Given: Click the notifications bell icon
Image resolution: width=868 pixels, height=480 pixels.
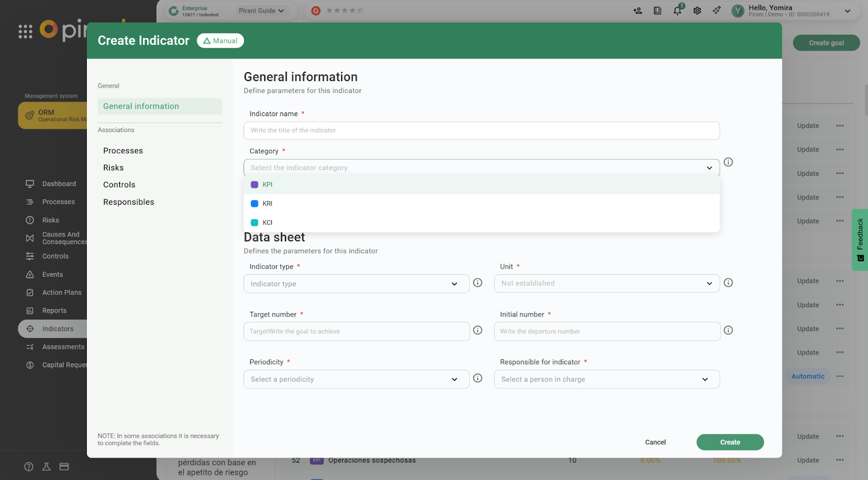Looking at the screenshot, I should (x=677, y=11).
